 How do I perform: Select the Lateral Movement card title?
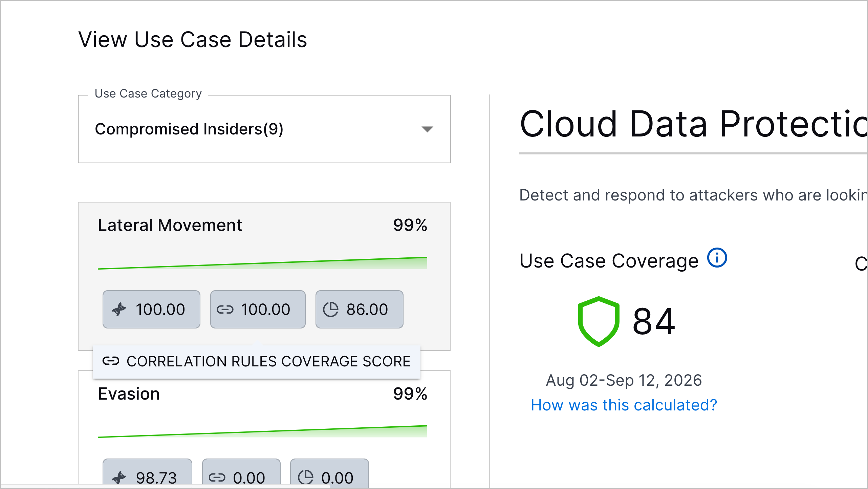coord(170,225)
